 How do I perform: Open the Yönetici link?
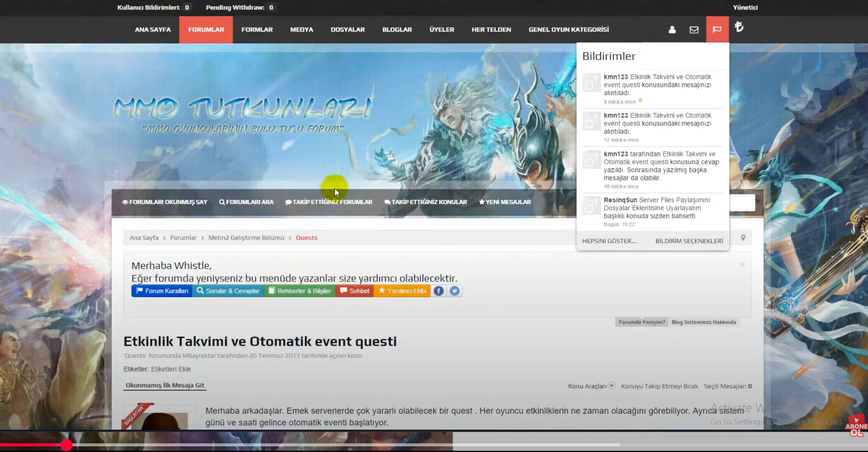click(745, 7)
